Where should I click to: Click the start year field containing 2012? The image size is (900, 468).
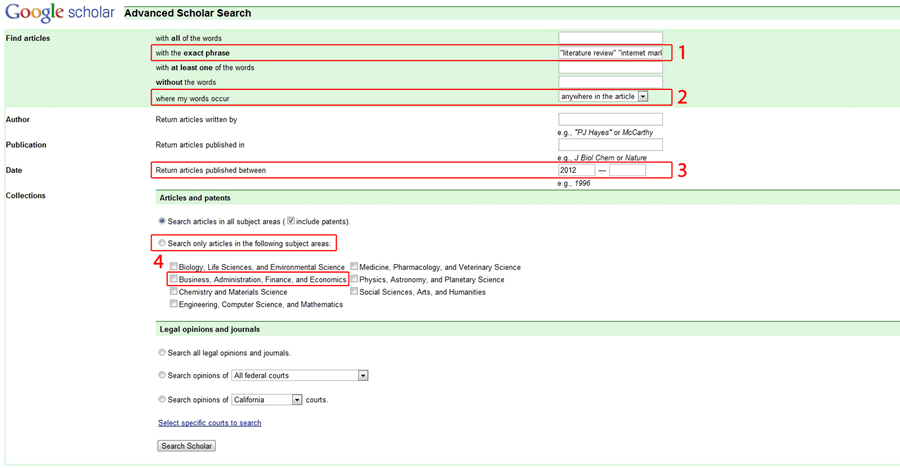click(576, 170)
